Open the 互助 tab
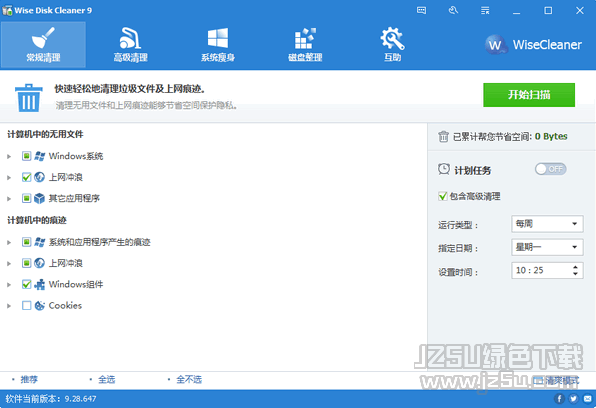The height and width of the screenshot is (408, 596). coord(392,44)
